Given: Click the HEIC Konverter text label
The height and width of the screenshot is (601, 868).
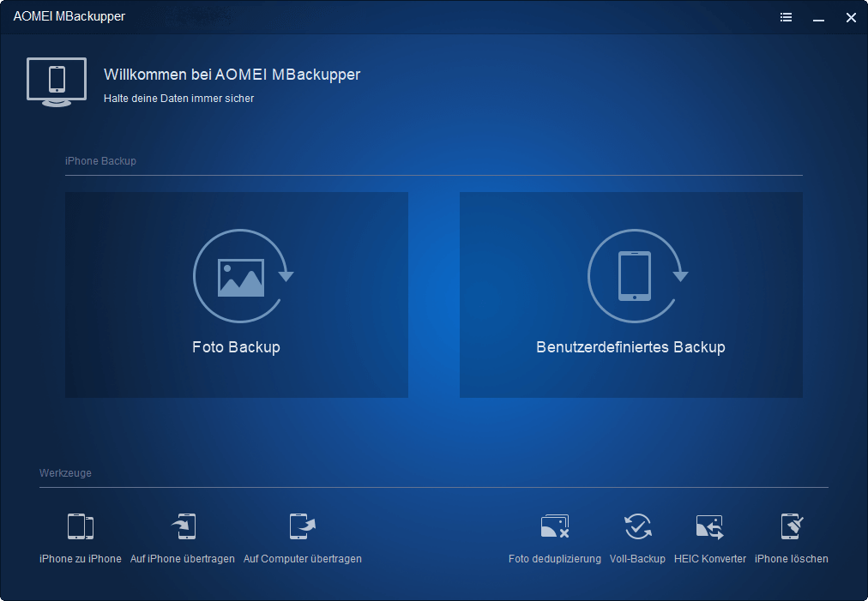Looking at the screenshot, I should [709, 559].
